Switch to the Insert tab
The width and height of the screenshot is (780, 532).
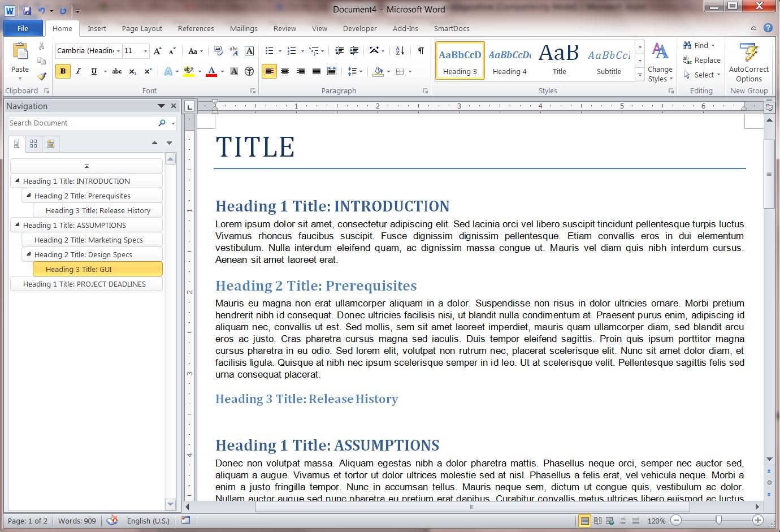[x=97, y=28]
